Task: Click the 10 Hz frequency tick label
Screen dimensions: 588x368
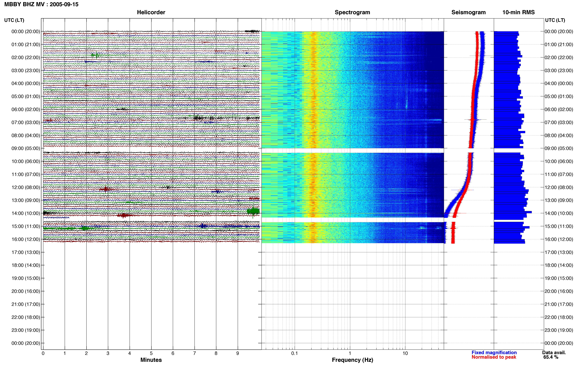Action: (x=405, y=353)
